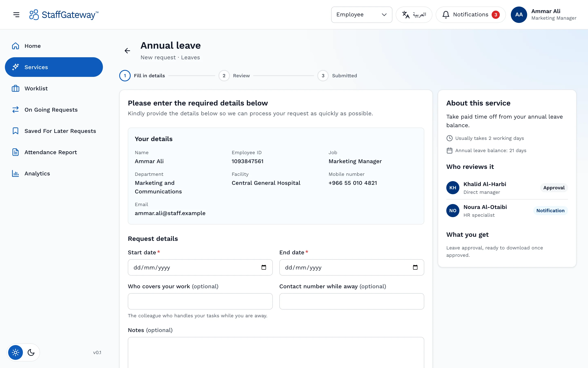
Task: Select step 1 Fill in details
Action: [142, 76]
